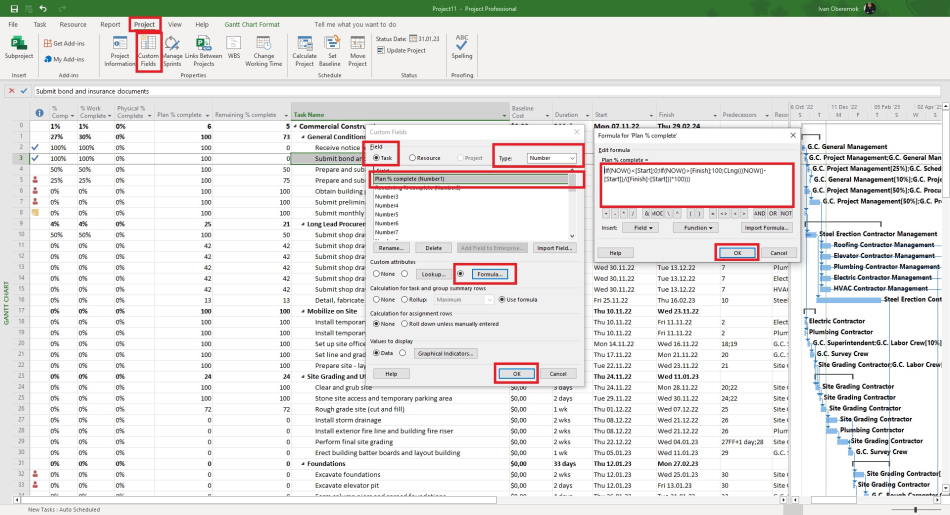Open Plan % complete column filter arrow
This screenshot has height=515, width=950.
click(x=207, y=115)
